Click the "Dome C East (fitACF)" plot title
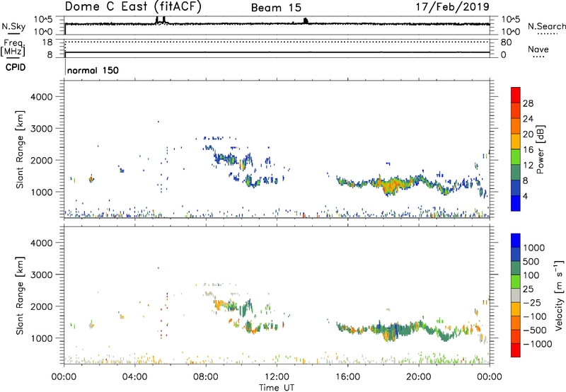This screenshot has width=566, height=392. pos(133,6)
